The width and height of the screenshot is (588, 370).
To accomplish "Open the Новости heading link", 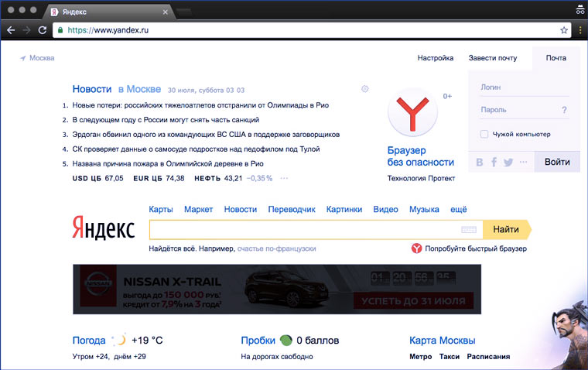I will pyautogui.click(x=92, y=89).
